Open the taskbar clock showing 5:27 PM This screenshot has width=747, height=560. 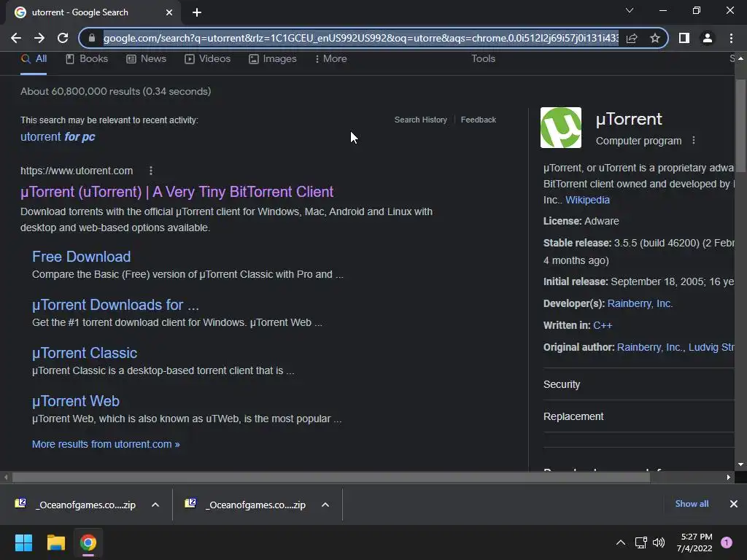[x=694, y=542]
